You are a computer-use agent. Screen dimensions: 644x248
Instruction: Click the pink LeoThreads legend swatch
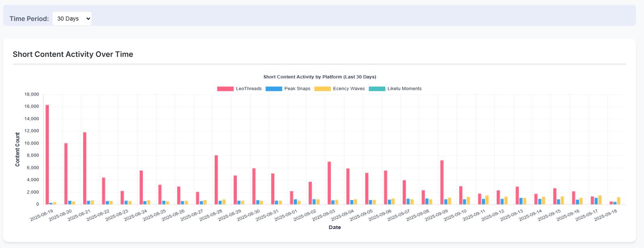(225, 89)
